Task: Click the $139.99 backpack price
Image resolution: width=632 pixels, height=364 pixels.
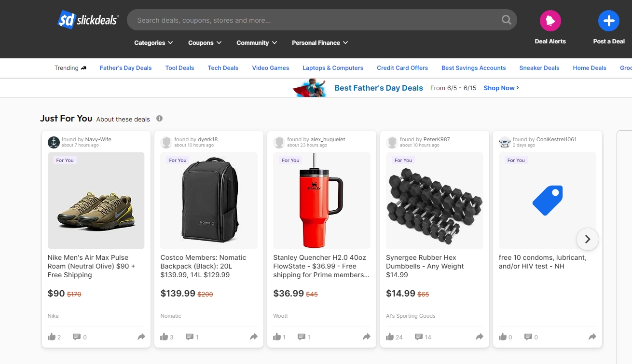Action: tap(178, 293)
